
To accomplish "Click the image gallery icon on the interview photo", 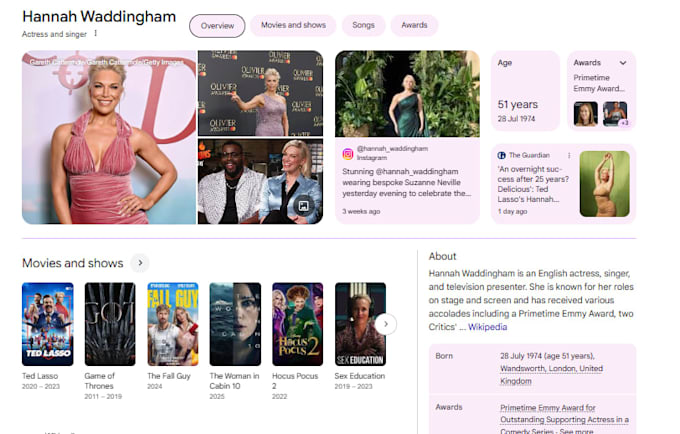I will [x=304, y=206].
